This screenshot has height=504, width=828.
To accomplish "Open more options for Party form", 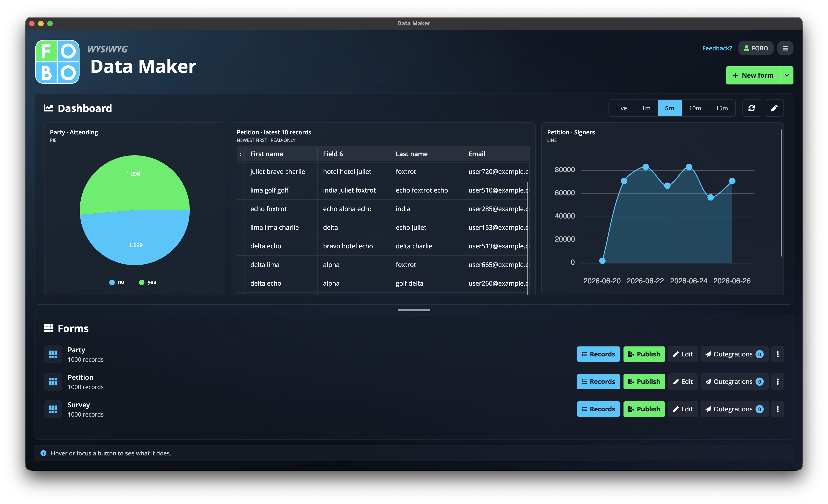I will tap(777, 354).
